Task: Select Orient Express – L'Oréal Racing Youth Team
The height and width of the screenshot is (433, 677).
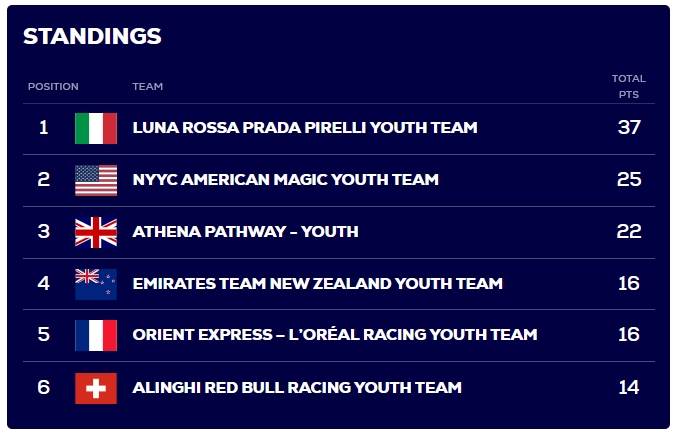Action: coord(334,335)
